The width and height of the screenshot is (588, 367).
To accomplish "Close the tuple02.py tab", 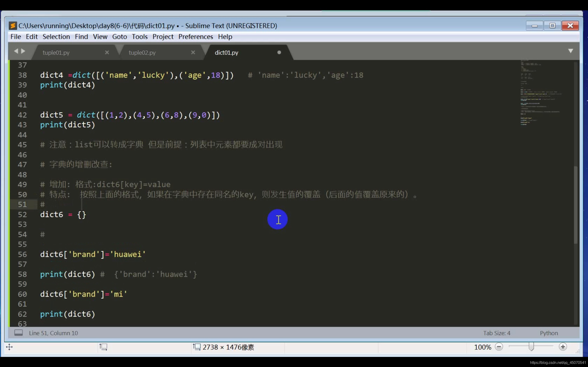I will tap(193, 53).
